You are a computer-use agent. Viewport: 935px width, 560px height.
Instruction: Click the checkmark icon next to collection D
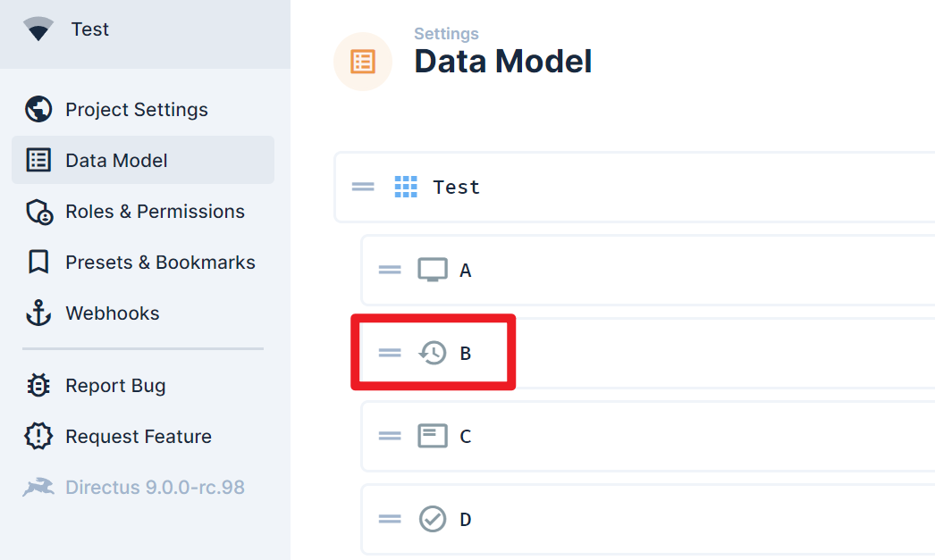pos(432,518)
